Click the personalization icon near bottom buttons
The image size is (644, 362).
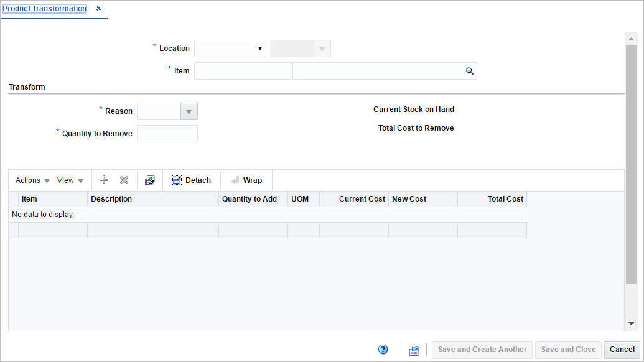tap(414, 350)
